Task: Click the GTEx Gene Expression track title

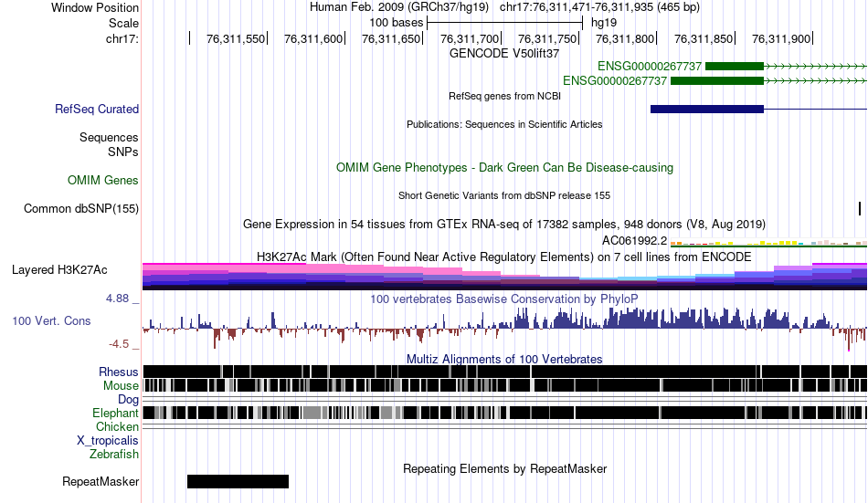Action: click(x=504, y=224)
